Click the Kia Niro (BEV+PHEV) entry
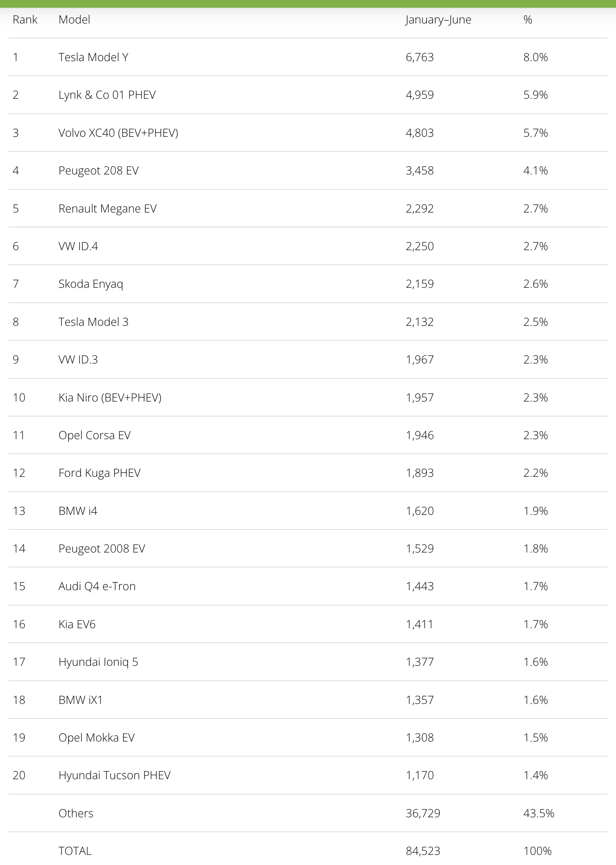 click(x=110, y=397)
